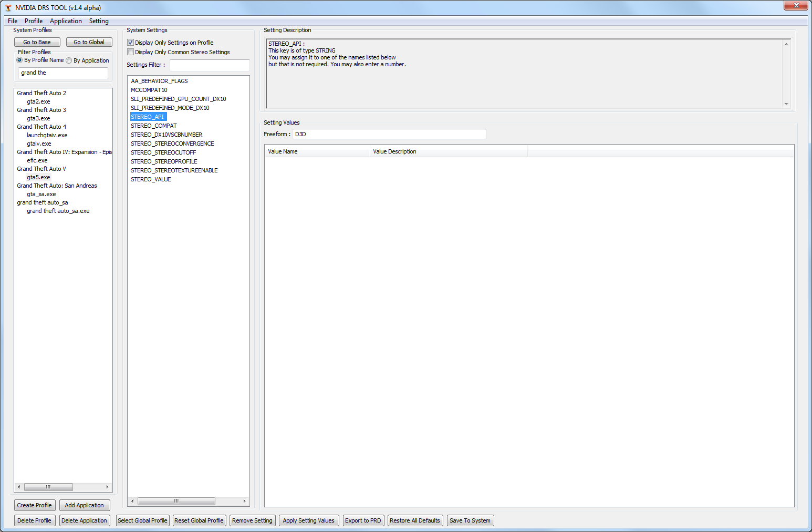The width and height of the screenshot is (812, 532).
Task: Select gta5.exe application entry
Action: coord(38,177)
